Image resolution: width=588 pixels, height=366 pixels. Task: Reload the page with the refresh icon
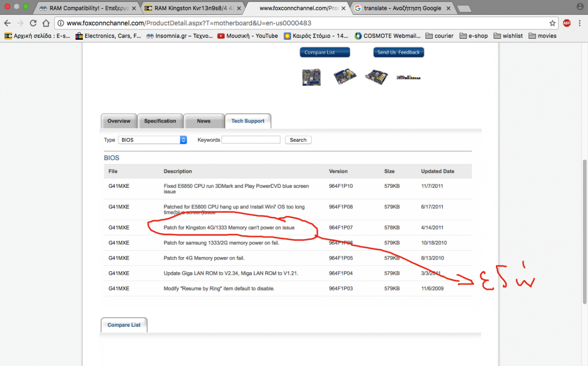(x=33, y=23)
